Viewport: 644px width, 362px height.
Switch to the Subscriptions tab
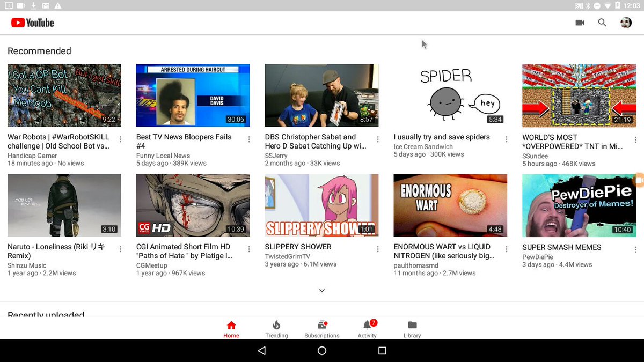coord(322,329)
